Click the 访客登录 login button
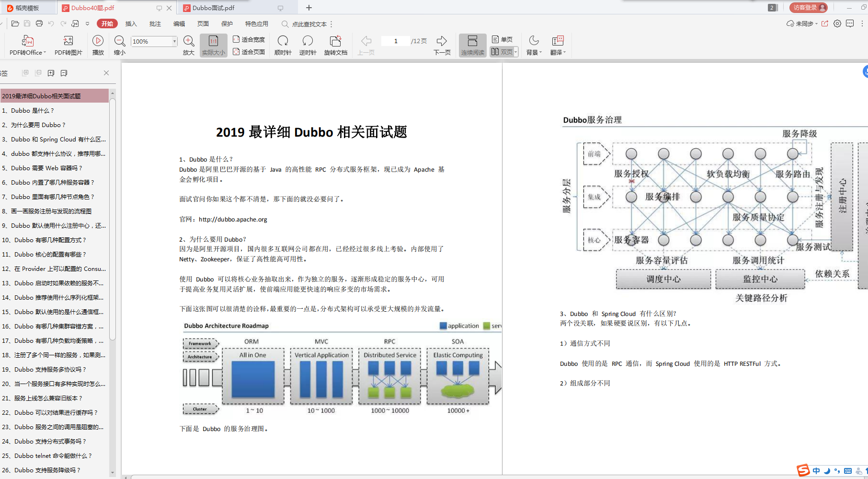Image resolution: width=868 pixels, height=479 pixels. tap(808, 7)
